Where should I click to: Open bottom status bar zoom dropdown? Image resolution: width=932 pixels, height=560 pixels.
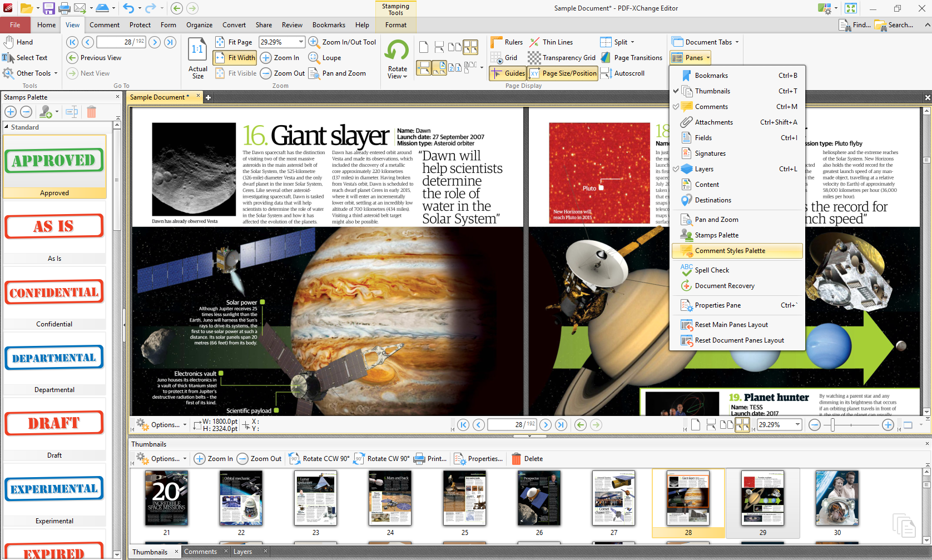point(797,425)
